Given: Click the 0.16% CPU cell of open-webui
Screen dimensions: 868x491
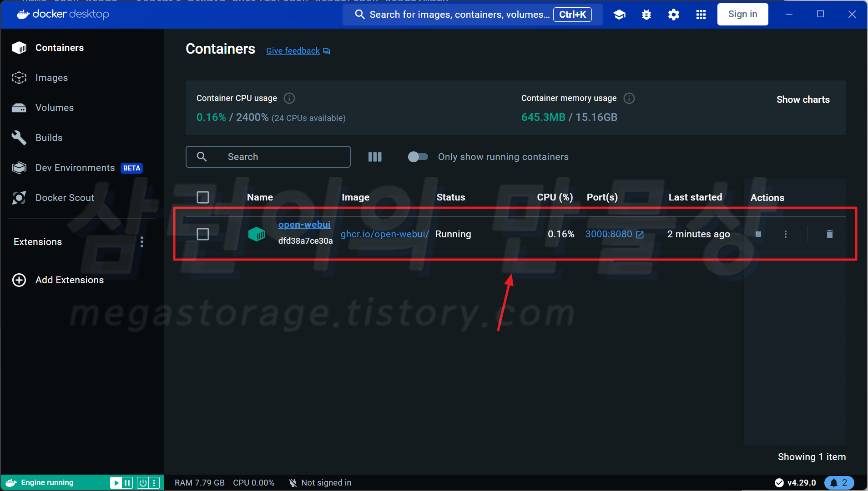Looking at the screenshot, I should (x=561, y=234).
